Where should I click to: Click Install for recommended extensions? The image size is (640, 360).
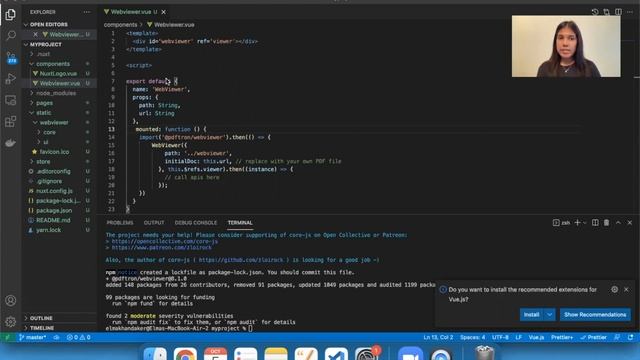pos(531,315)
